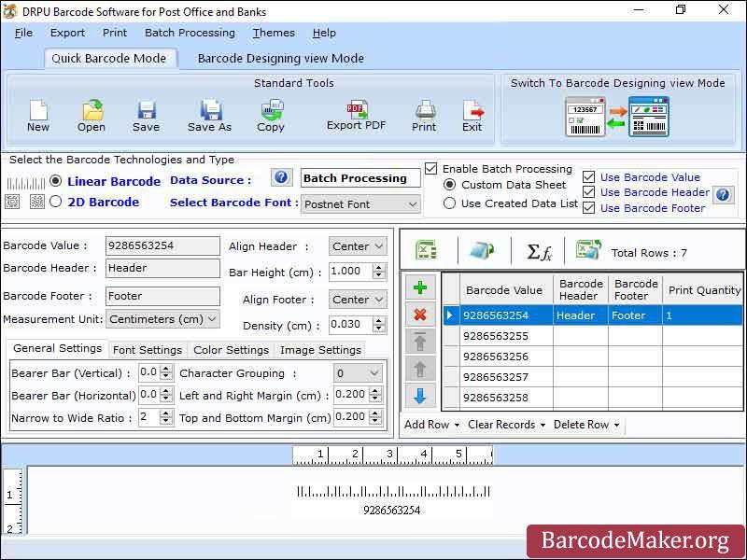Viewport: 747px width, 560px height.
Task: Select the 2D Barcode radio button
Action: 56,202
